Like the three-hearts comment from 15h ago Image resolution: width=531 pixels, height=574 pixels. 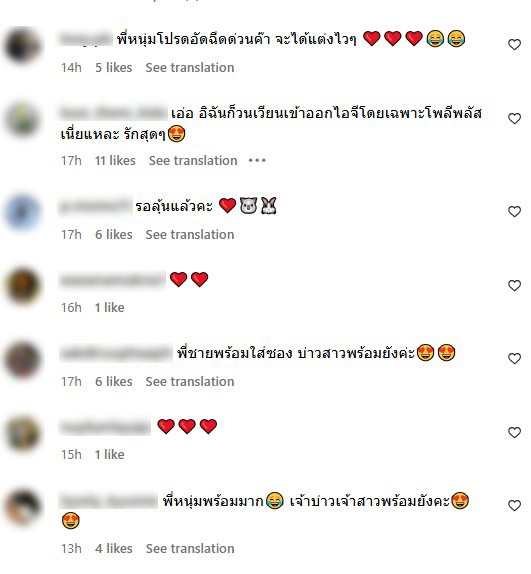click(514, 433)
